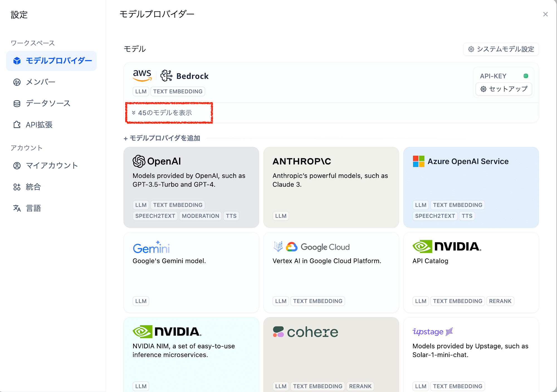Open データソース settings section
Viewport: 557px width, 392px height.
coord(52,103)
